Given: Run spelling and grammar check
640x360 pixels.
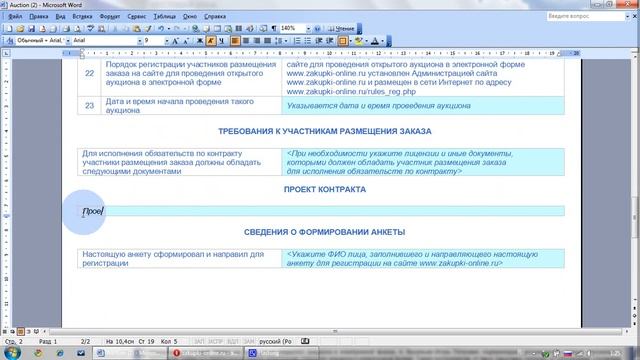Looking at the screenshot, I should tap(91, 29).
